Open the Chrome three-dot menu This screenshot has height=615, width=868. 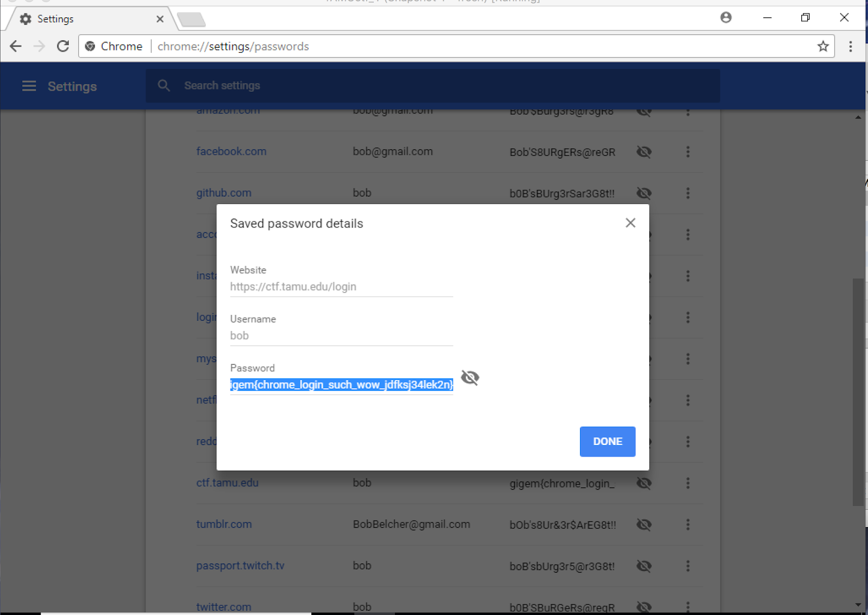click(x=851, y=46)
